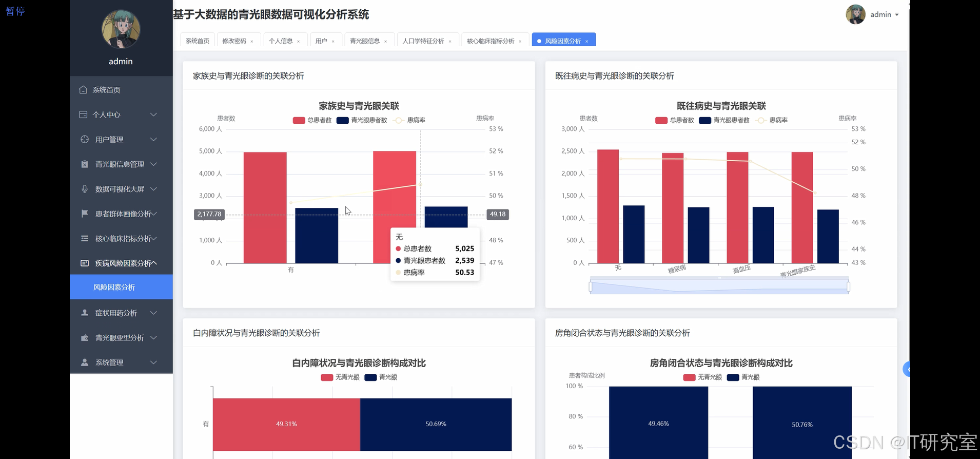Click the data zoom slider track under 既往病史 chart

[719, 286]
